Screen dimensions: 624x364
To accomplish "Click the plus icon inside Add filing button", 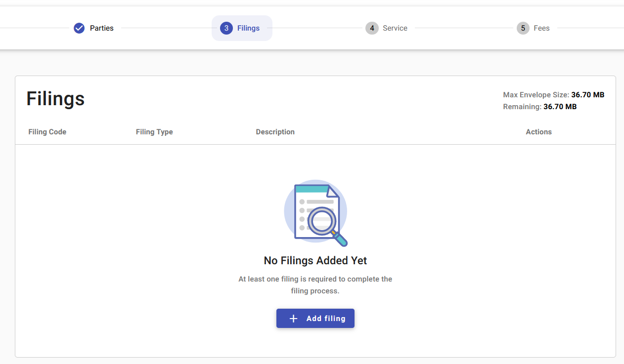I will (293, 318).
